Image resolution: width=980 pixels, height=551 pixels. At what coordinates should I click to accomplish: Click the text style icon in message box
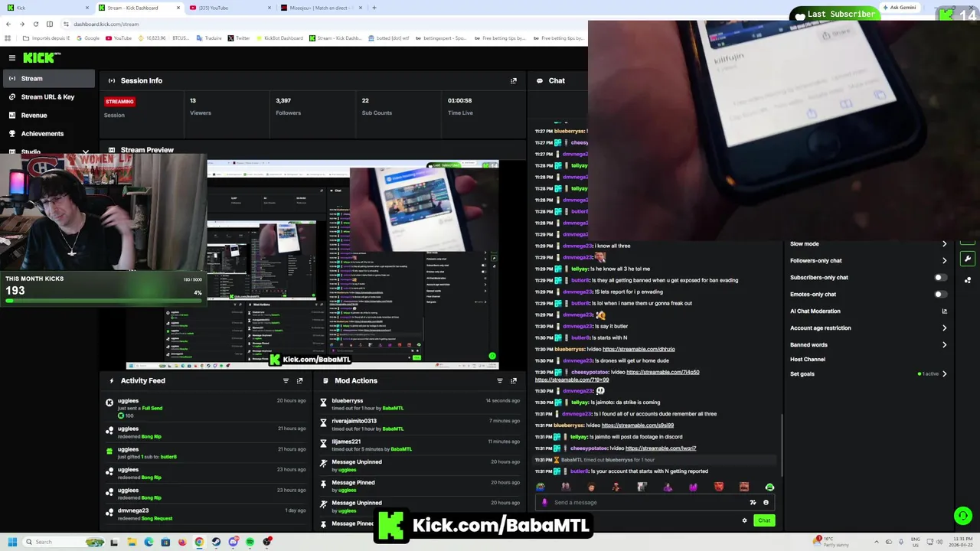753,502
